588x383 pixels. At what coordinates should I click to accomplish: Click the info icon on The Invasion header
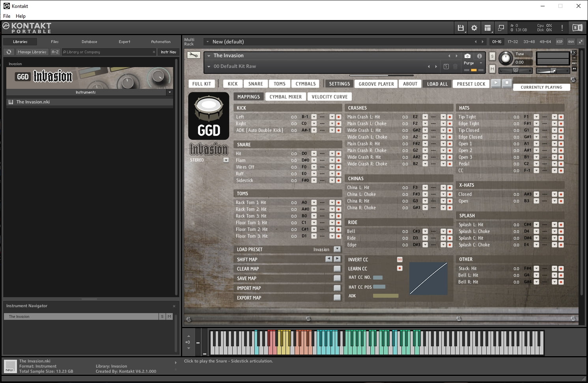(479, 56)
